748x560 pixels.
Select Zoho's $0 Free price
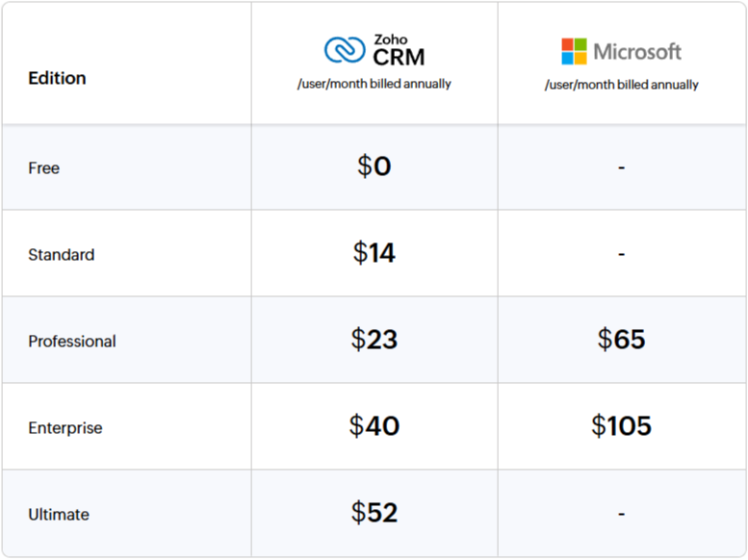click(x=374, y=166)
